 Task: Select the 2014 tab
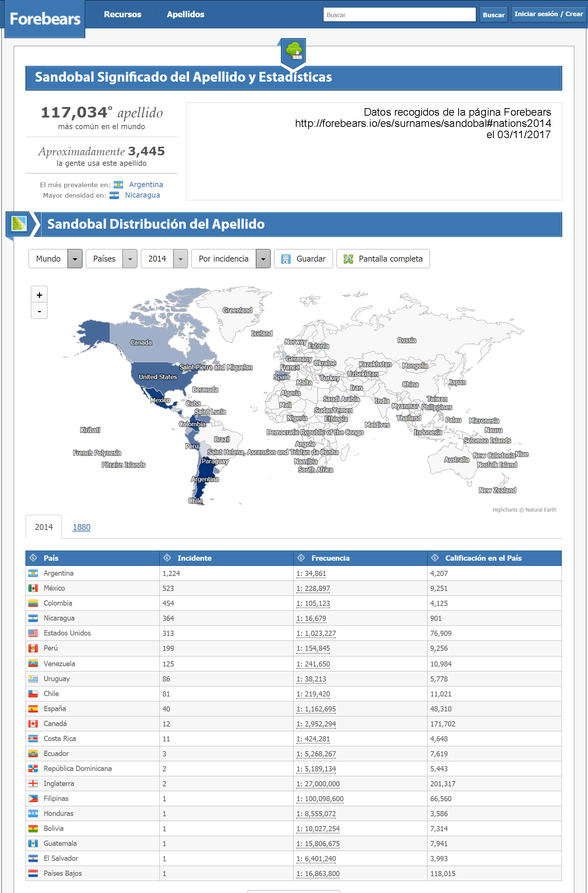(44, 527)
